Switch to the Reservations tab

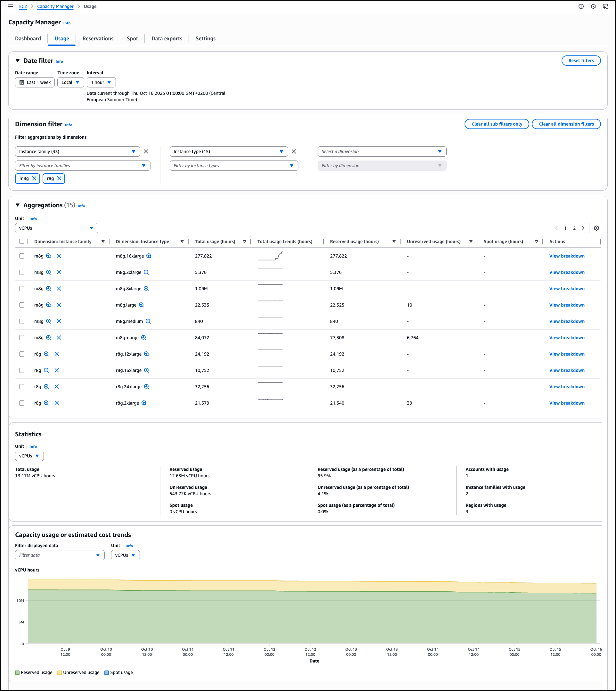click(x=98, y=39)
